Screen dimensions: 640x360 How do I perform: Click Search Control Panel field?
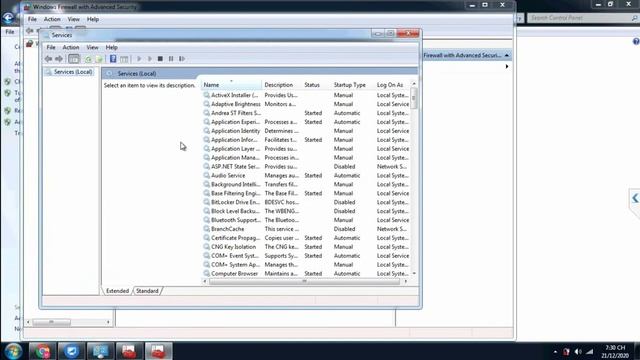pos(582,18)
